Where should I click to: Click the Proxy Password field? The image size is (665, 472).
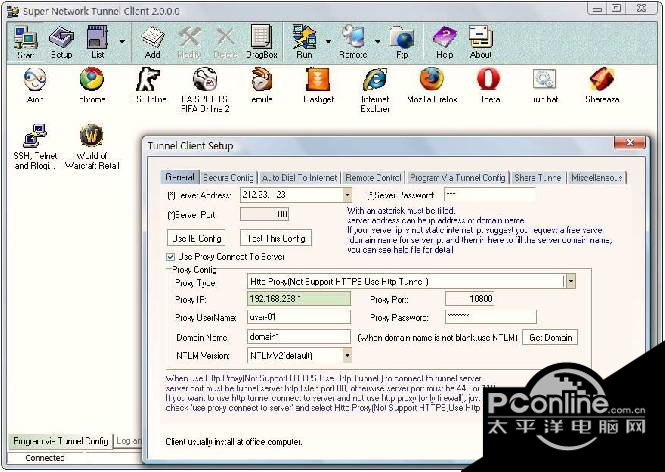[x=491, y=317]
